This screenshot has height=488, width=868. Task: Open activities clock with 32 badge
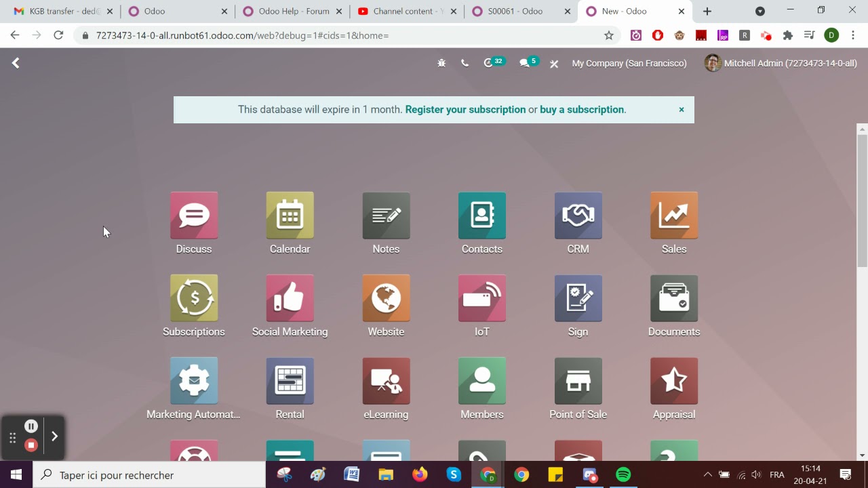tap(494, 62)
